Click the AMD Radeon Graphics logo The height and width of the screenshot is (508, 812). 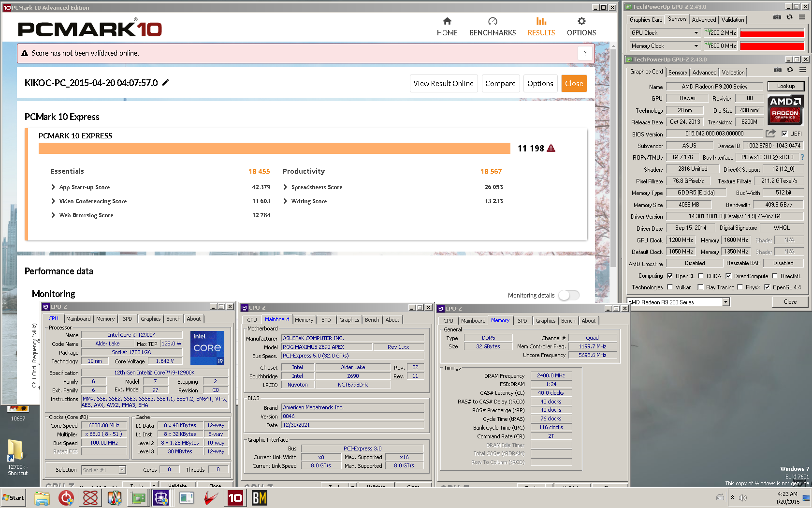[x=785, y=110]
